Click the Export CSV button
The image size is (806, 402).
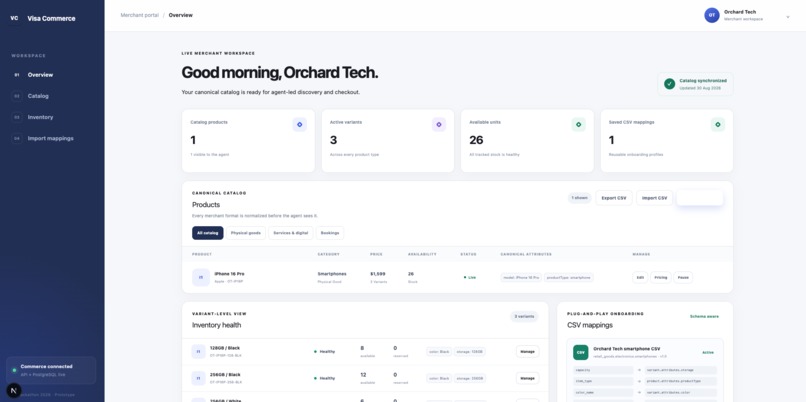tap(614, 198)
